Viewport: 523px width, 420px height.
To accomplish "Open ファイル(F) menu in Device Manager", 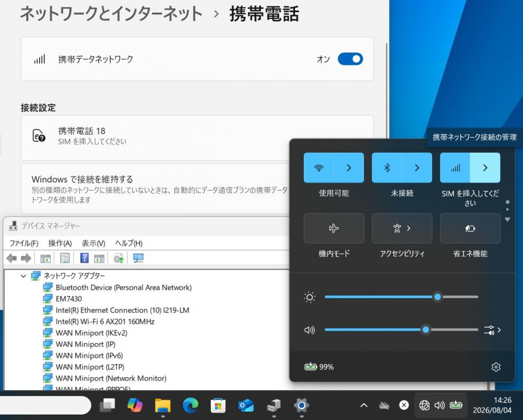I will point(24,243).
